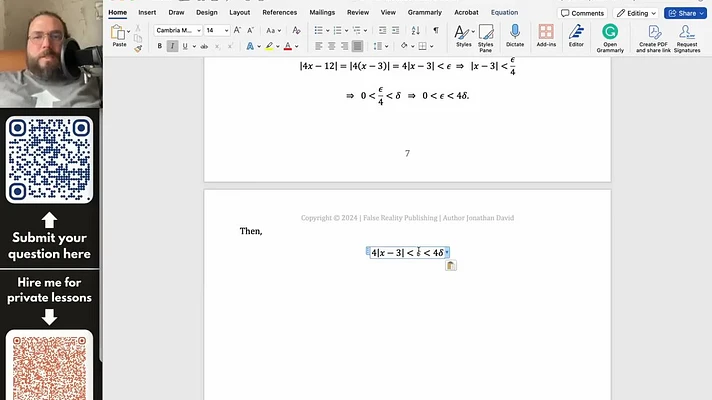Image resolution: width=712 pixels, height=400 pixels.
Task: Click the Format Painter brush icon
Action: pyautogui.click(x=138, y=48)
